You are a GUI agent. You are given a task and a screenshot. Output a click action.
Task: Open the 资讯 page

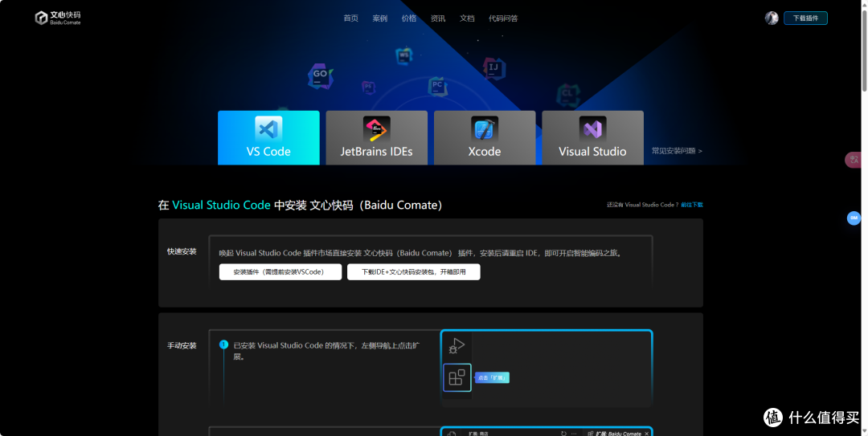tap(438, 18)
